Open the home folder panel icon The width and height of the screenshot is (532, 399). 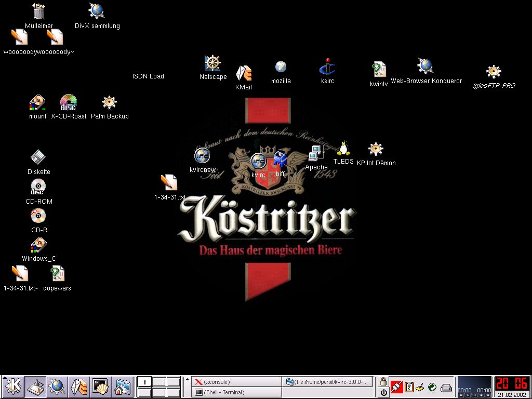tap(122, 387)
